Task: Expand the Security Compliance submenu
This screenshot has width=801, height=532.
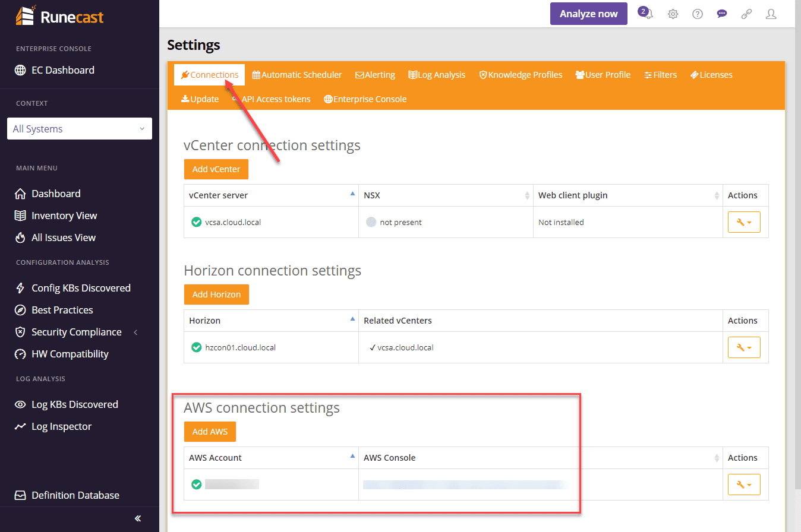Action: pyautogui.click(x=135, y=331)
